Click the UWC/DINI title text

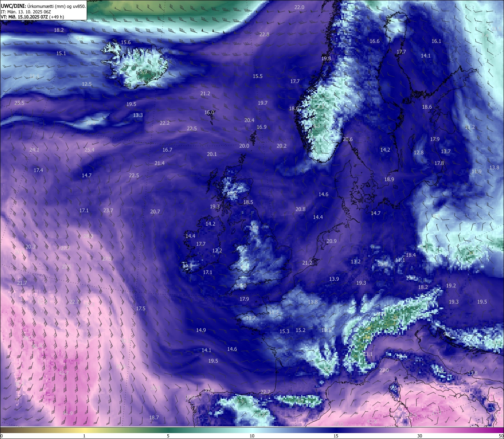[x=43, y=6]
